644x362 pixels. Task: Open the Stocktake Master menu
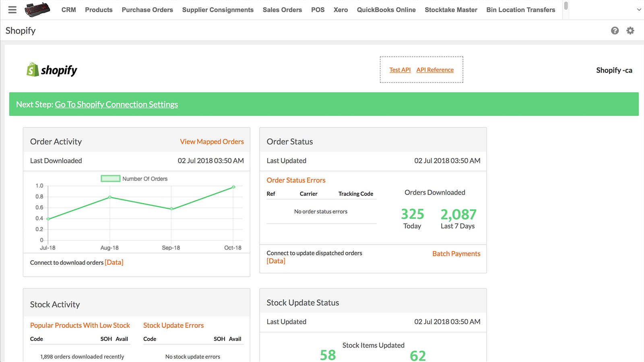(x=451, y=10)
